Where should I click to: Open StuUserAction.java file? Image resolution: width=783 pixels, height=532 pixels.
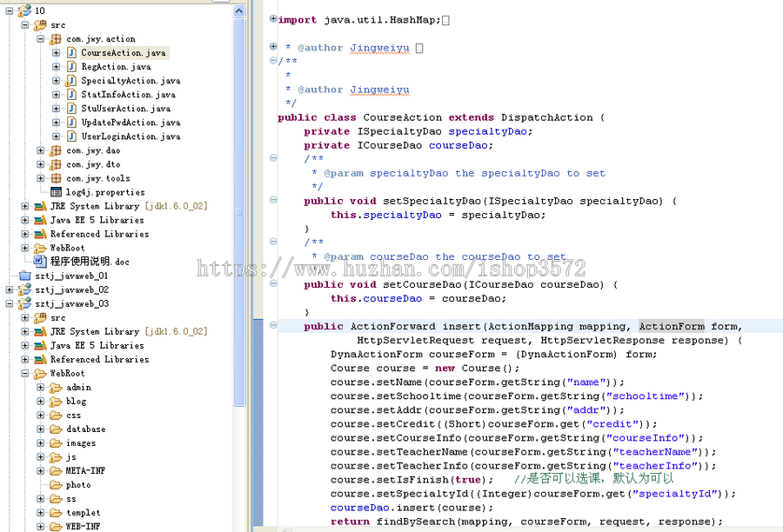click(126, 109)
